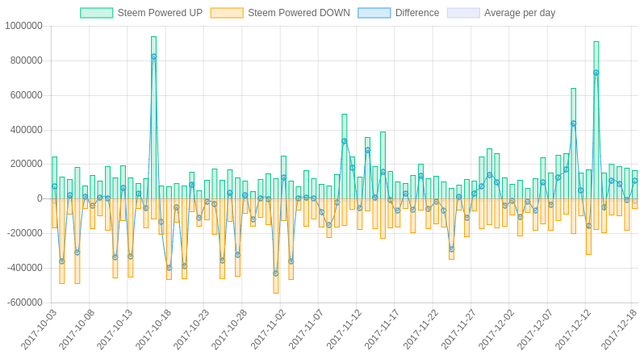Click the x-axis date 2017-10-18
This screenshot has height=363, width=644.
[x=153, y=330]
